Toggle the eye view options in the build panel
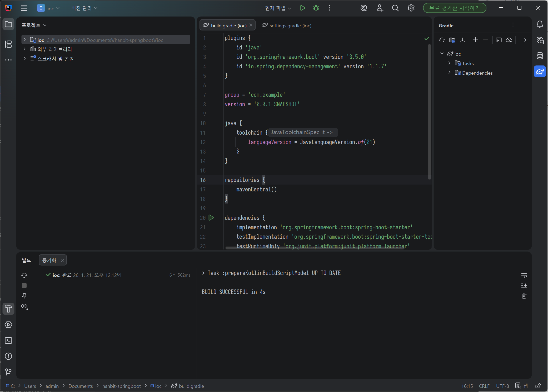Image resolution: width=548 pixels, height=392 pixels. pos(24,306)
